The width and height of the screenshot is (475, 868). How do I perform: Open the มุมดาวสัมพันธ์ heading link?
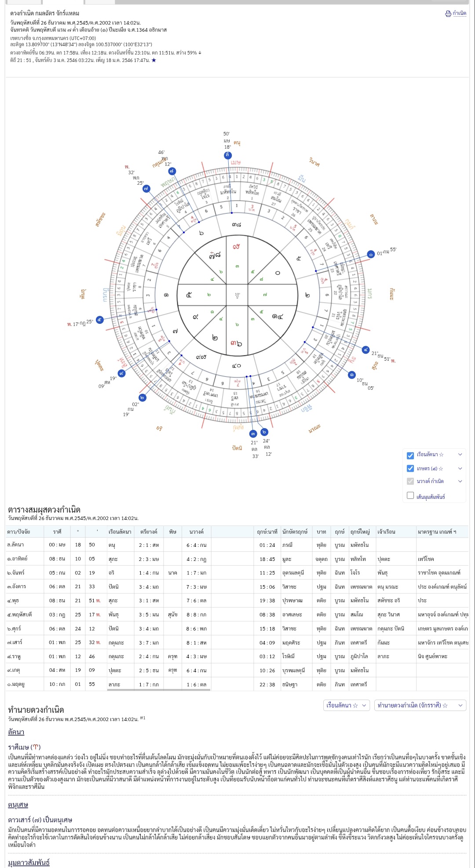(29, 862)
